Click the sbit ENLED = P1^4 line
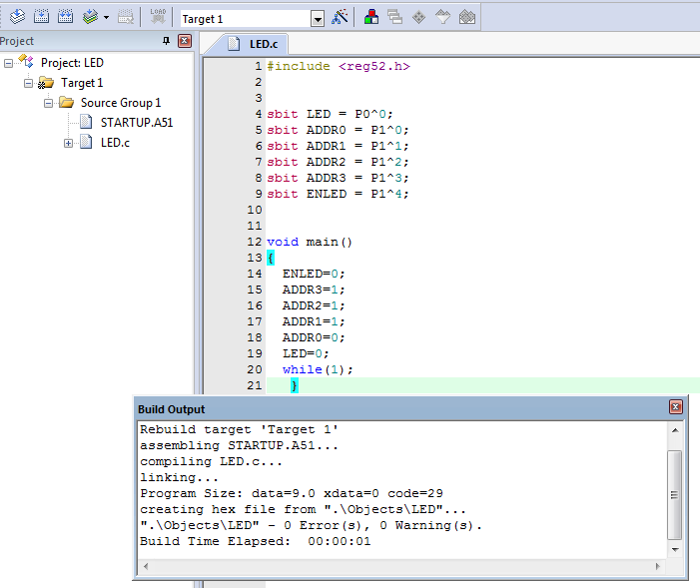The image size is (700, 588). [338, 194]
